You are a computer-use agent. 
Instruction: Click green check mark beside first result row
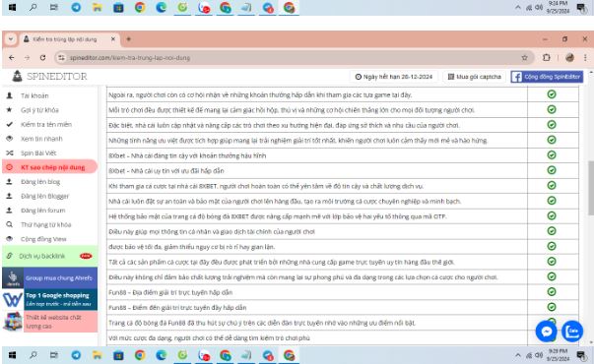click(x=552, y=94)
